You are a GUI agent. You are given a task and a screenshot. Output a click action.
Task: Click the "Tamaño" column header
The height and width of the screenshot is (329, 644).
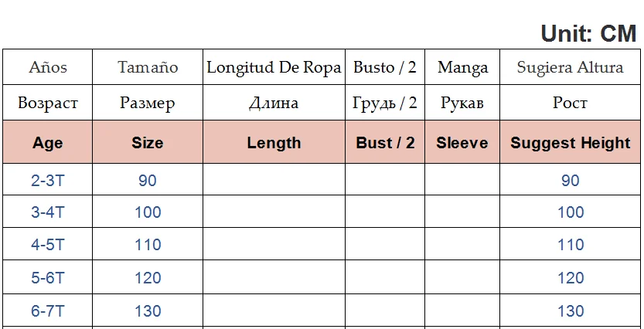click(x=148, y=67)
